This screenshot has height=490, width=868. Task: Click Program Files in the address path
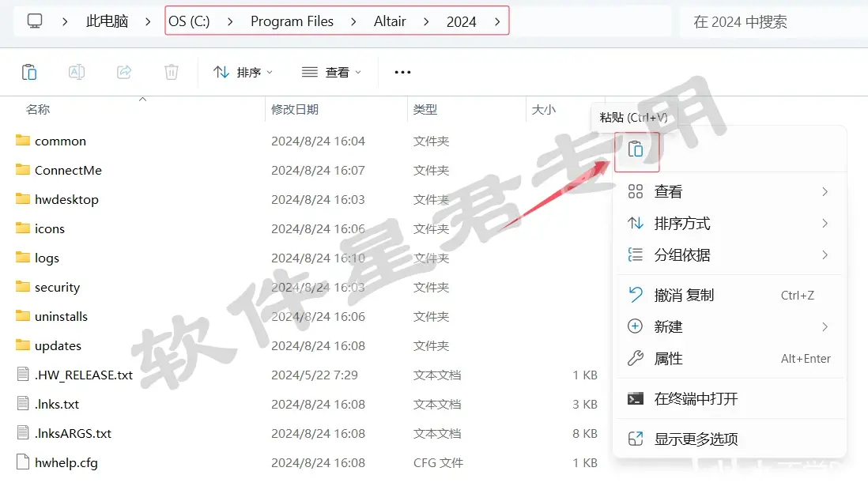point(292,21)
